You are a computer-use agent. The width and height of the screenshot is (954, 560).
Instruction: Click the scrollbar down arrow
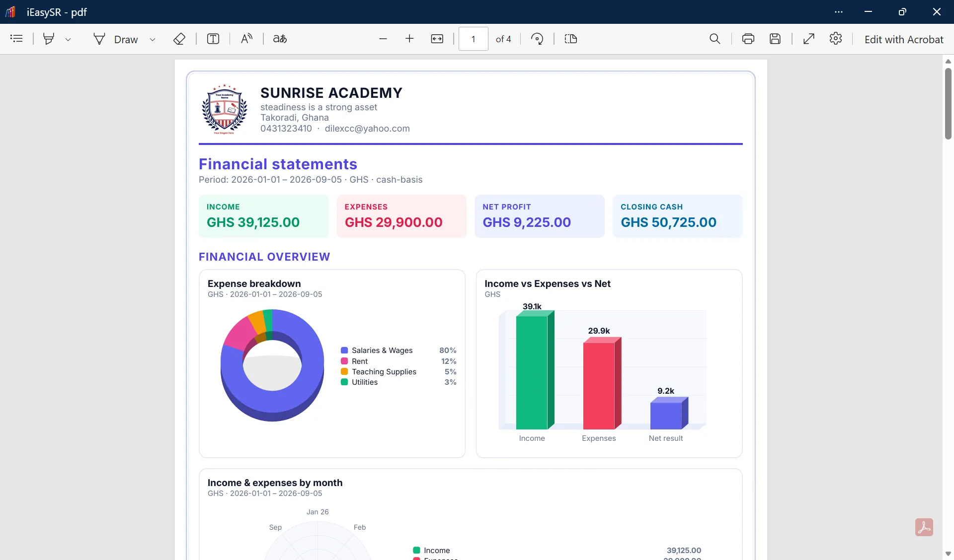click(948, 554)
